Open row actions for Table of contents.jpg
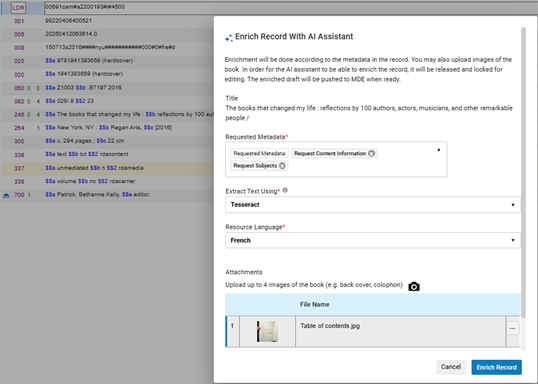 [513, 328]
